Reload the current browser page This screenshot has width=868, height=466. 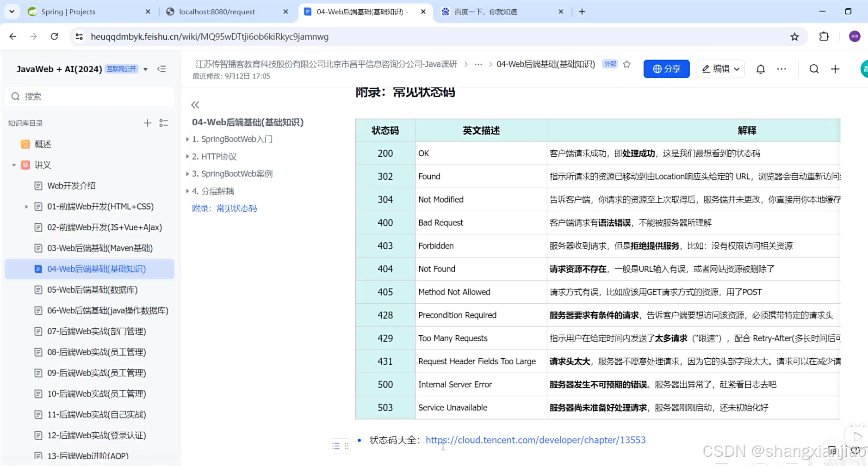click(x=54, y=37)
